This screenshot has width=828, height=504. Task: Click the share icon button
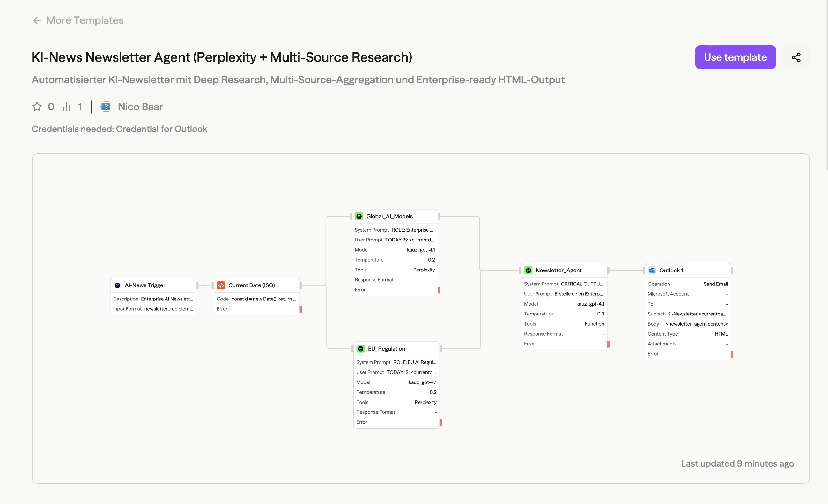pos(796,57)
